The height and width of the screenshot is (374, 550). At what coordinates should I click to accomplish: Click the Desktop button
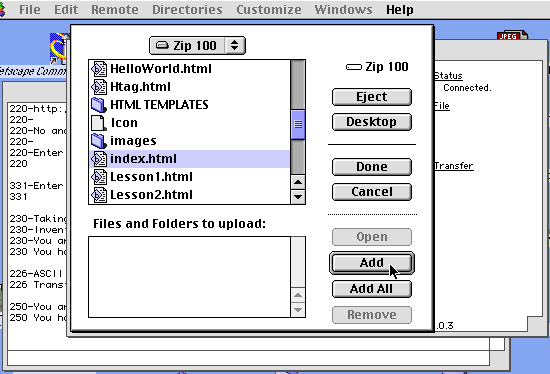(372, 122)
